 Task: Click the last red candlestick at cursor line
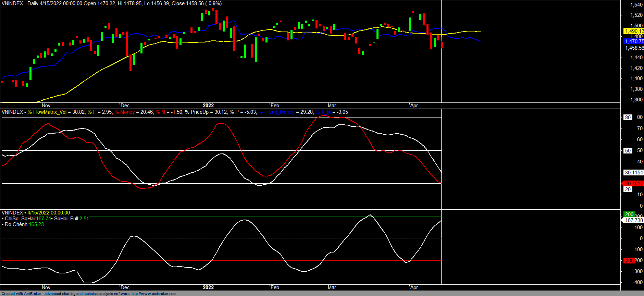[x=442, y=45]
